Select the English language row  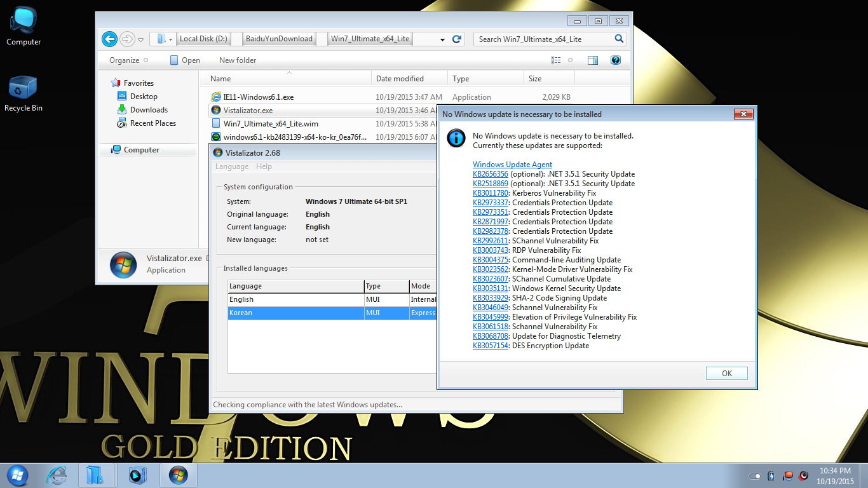332,299
